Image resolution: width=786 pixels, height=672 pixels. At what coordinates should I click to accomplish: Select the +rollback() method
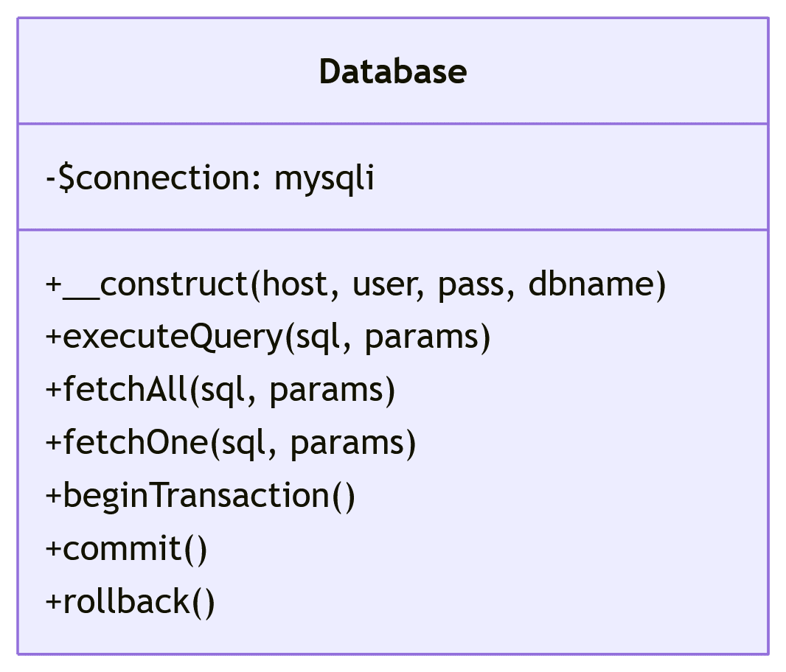tap(131, 602)
